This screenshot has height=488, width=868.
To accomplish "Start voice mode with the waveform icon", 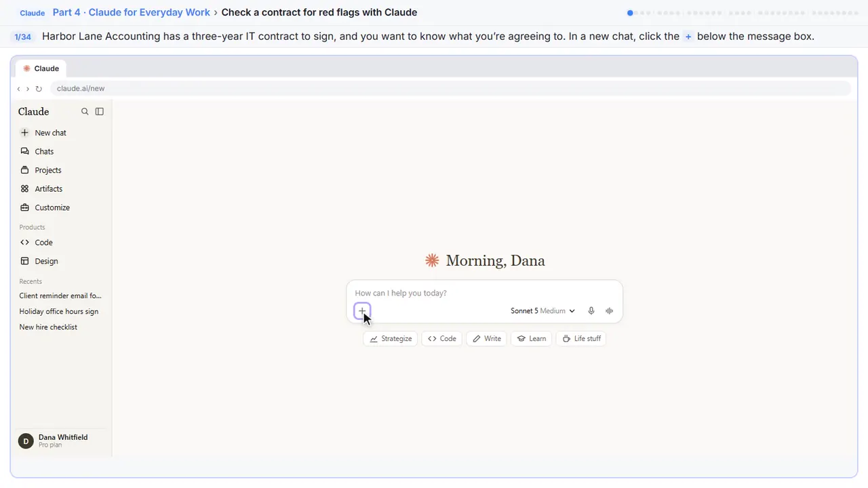I will pyautogui.click(x=609, y=311).
